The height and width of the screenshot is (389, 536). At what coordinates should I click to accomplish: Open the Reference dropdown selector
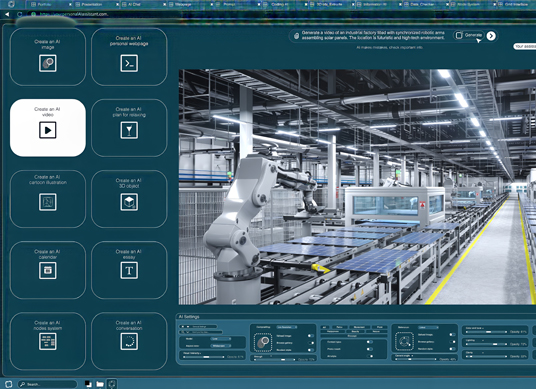click(428, 327)
